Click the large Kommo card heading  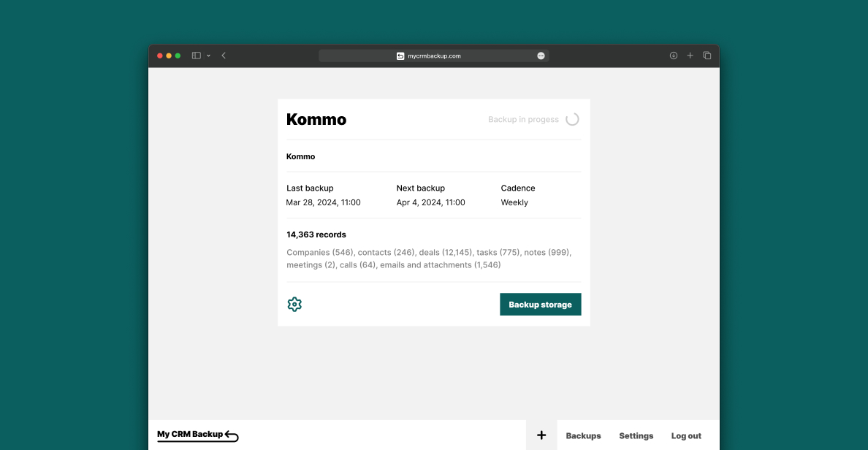[316, 120]
